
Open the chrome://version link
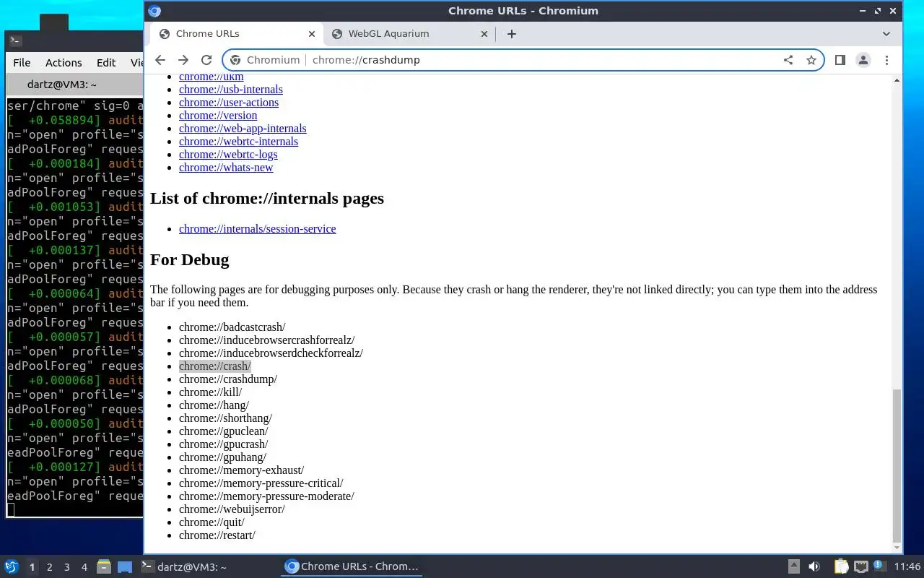coord(218,116)
